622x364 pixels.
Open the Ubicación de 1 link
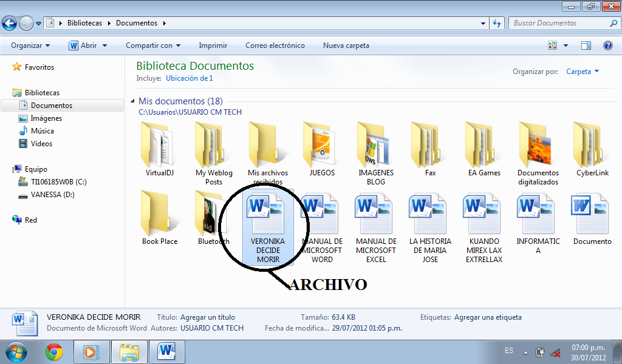point(189,78)
